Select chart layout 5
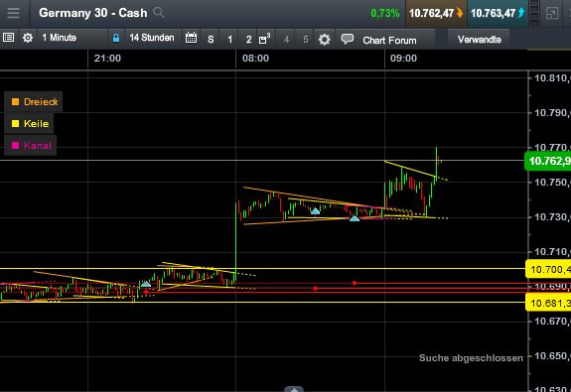The width and height of the screenshot is (571, 392). [306, 39]
